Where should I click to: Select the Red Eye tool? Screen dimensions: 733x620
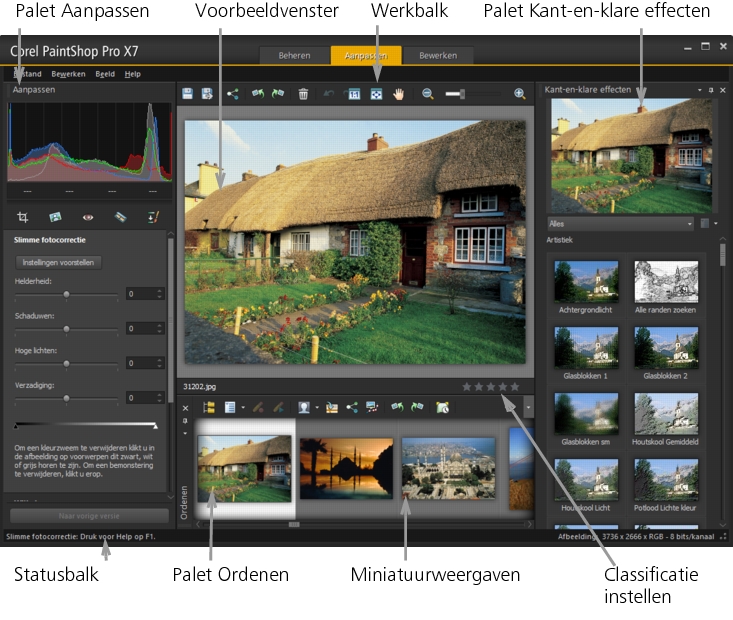coord(88,217)
